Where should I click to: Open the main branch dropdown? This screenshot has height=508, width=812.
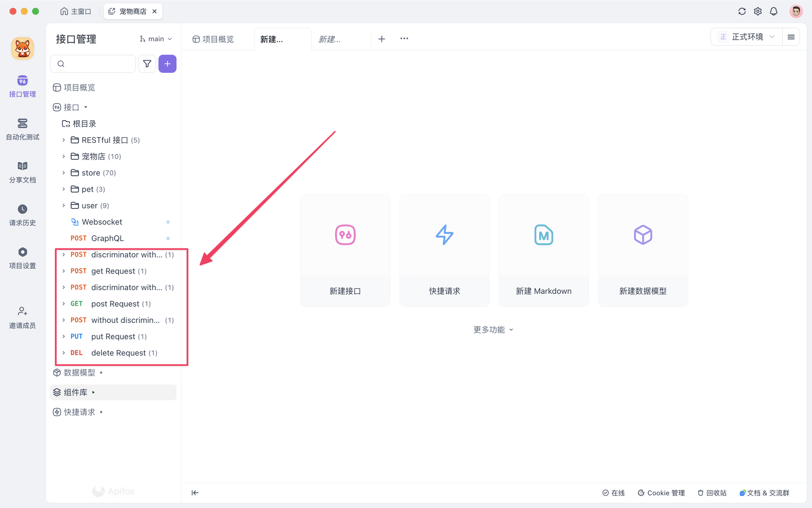pos(156,39)
